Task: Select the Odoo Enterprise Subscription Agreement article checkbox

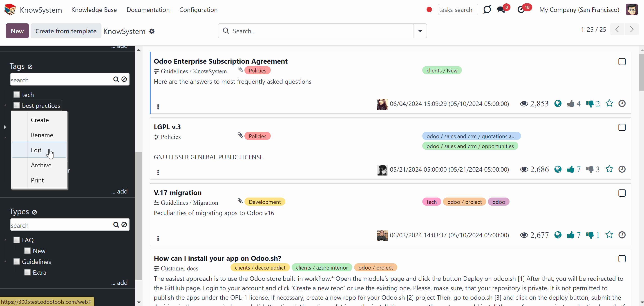Action: pos(622,62)
